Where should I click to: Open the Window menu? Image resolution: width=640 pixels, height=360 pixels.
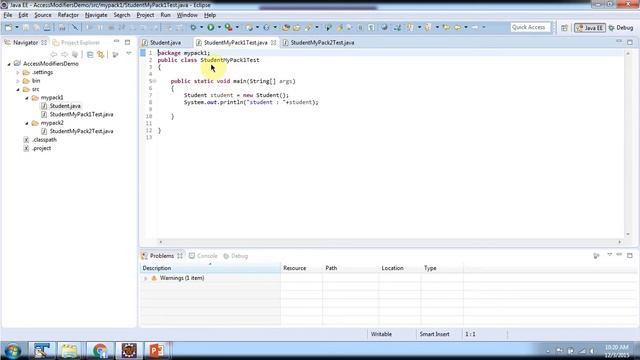pos(187,15)
